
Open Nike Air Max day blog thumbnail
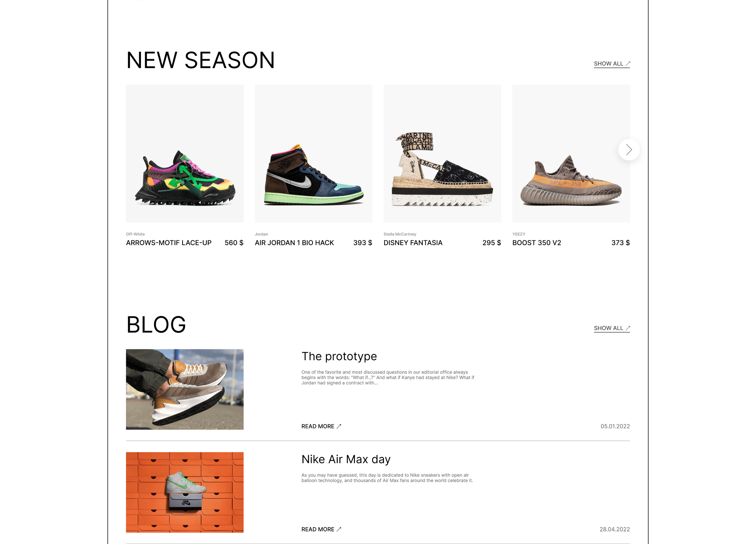[185, 492]
